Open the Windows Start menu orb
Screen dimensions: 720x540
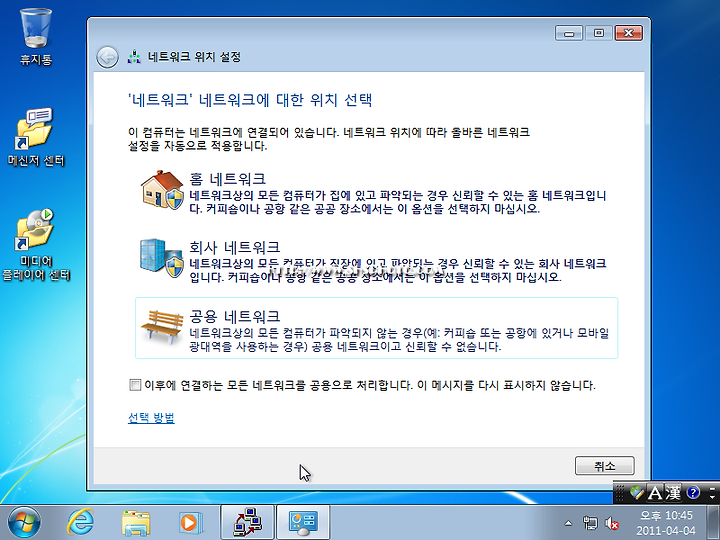pyautogui.click(x=24, y=523)
